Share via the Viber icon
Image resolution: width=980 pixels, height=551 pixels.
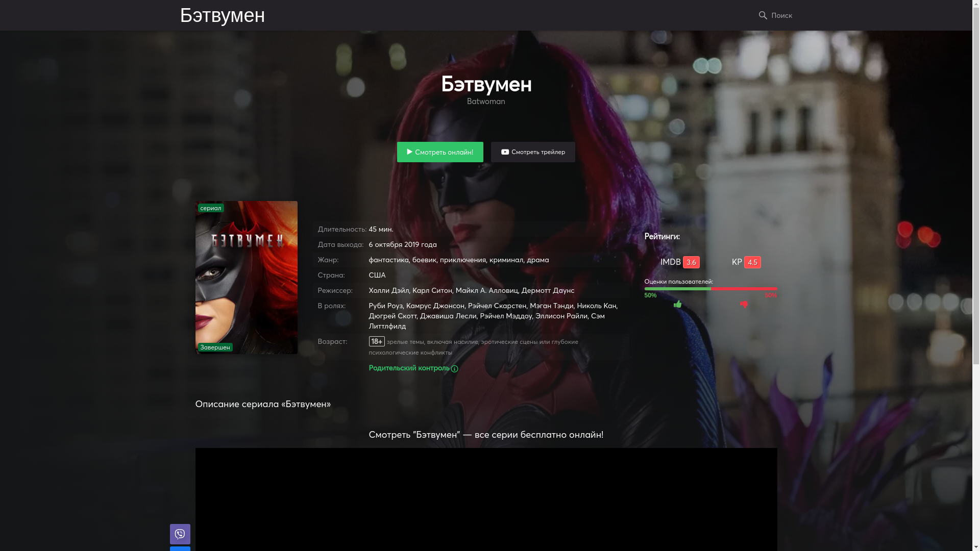[x=180, y=534]
